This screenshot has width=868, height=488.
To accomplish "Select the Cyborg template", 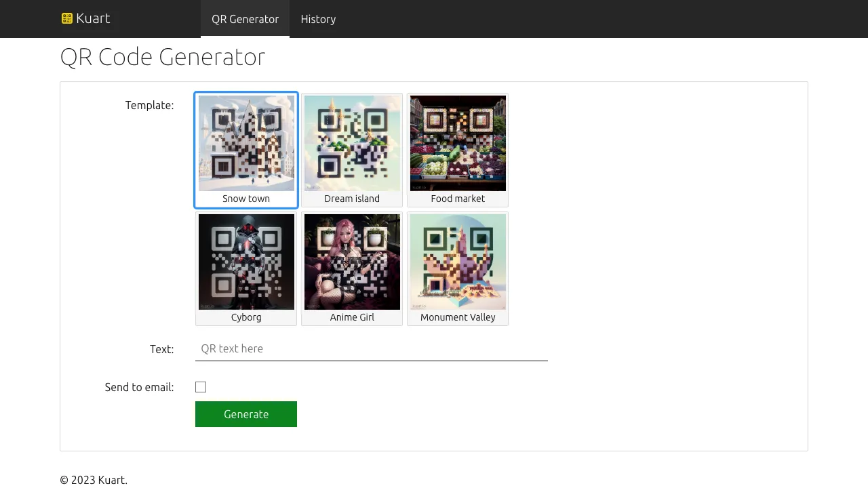I will click(x=246, y=268).
